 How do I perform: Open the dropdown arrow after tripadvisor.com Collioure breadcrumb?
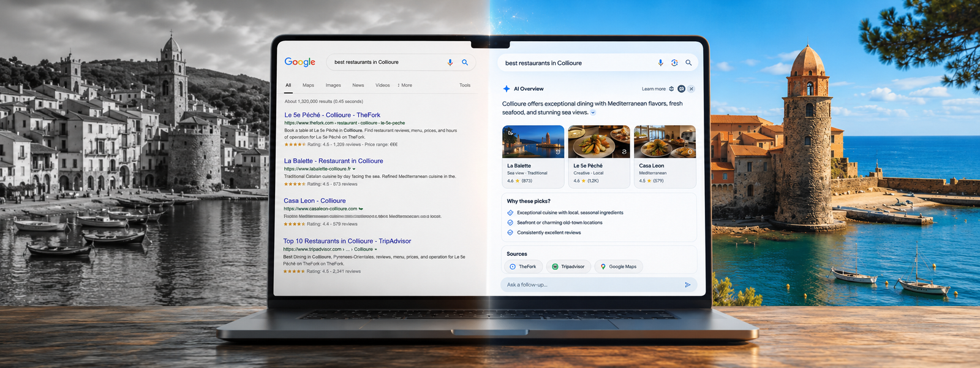[376, 250]
